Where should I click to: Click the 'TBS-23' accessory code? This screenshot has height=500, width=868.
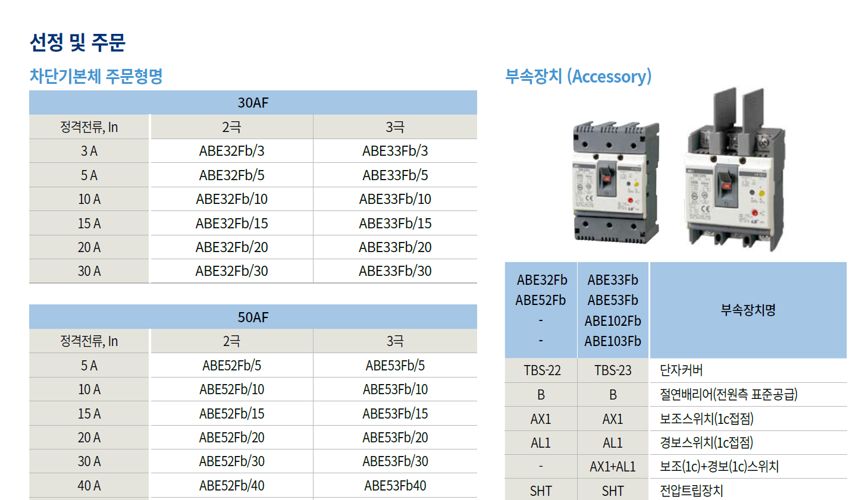pyautogui.click(x=613, y=371)
